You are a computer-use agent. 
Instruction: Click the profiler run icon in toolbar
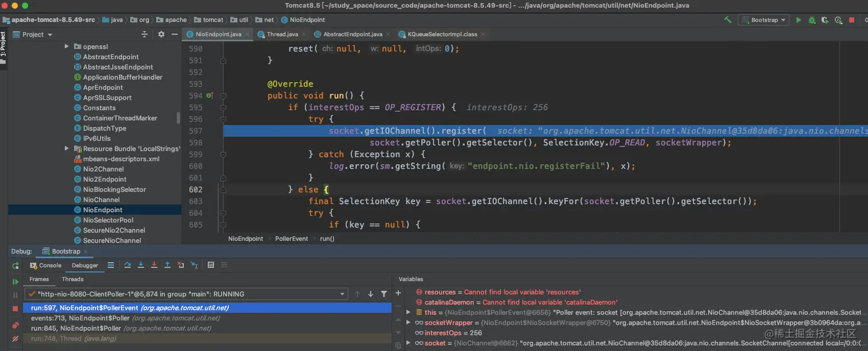[x=838, y=20]
